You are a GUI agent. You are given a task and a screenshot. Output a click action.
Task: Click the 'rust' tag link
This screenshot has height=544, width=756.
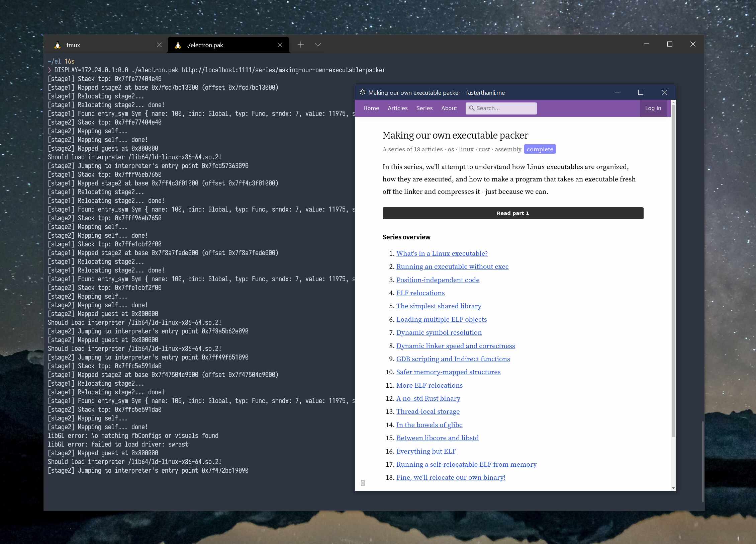(484, 149)
